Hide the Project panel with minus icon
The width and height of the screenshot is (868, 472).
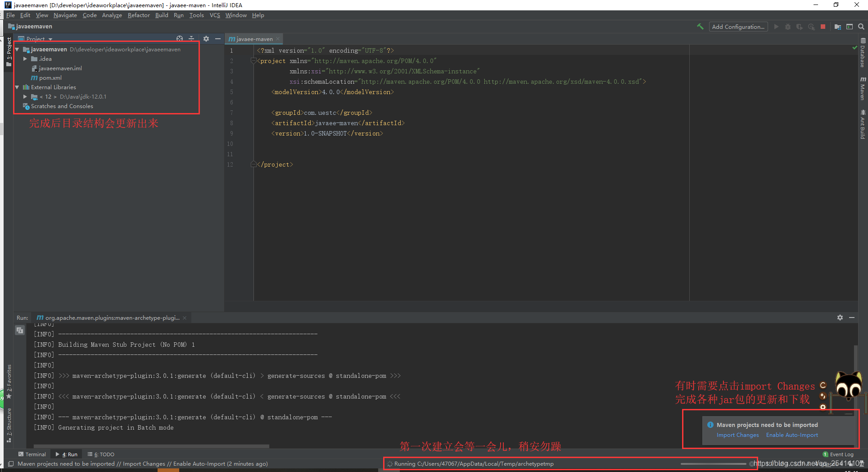[x=218, y=39]
